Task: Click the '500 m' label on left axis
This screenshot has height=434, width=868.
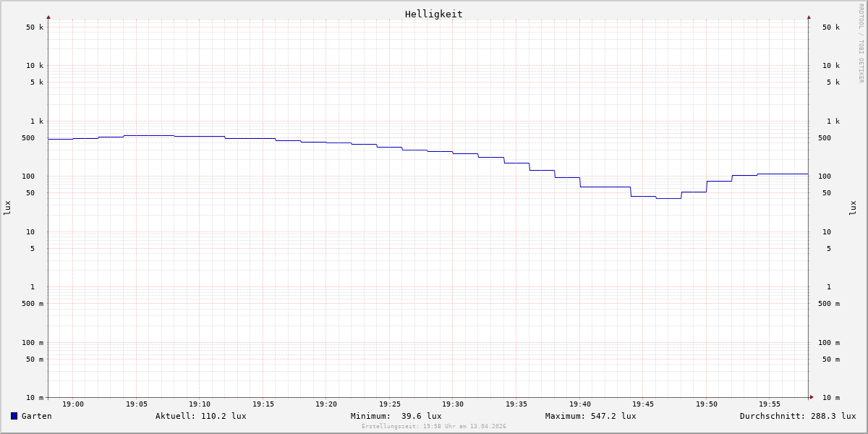Action: click(33, 304)
